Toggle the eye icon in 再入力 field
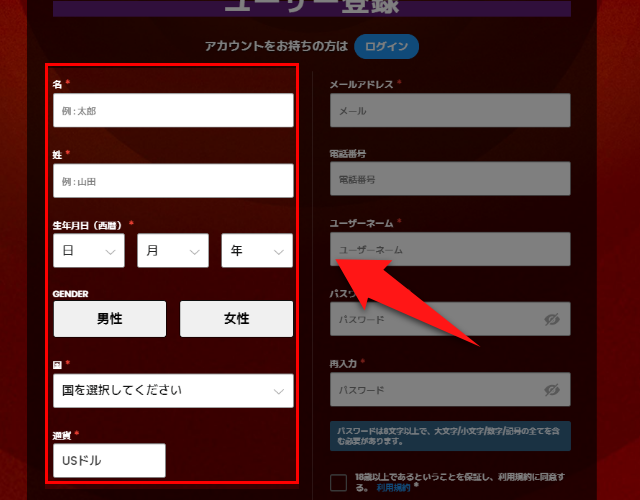The image size is (640, 500). click(551, 389)
